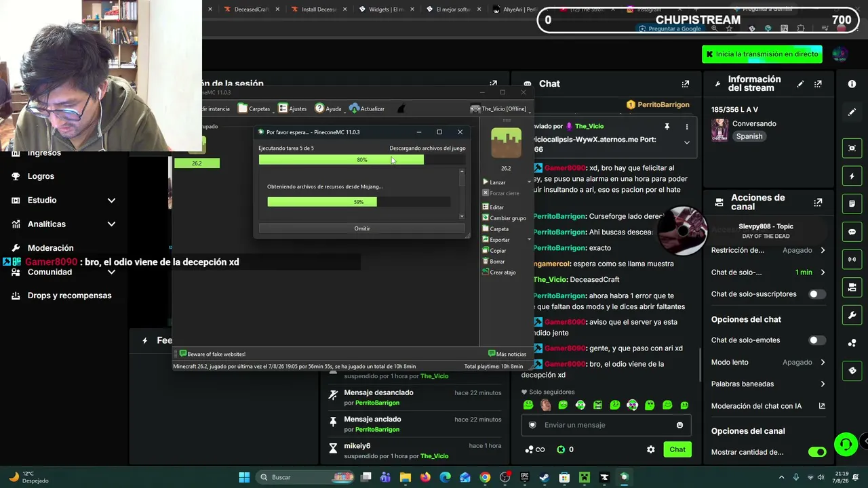Click Crear atajo in PineconeMC sidebar
This screenshot has width=868, height=488.
tap(498, 272)
